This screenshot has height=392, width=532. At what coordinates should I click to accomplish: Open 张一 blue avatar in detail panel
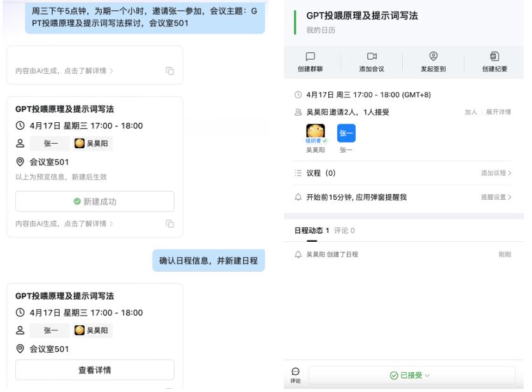(x=346, y=133)
